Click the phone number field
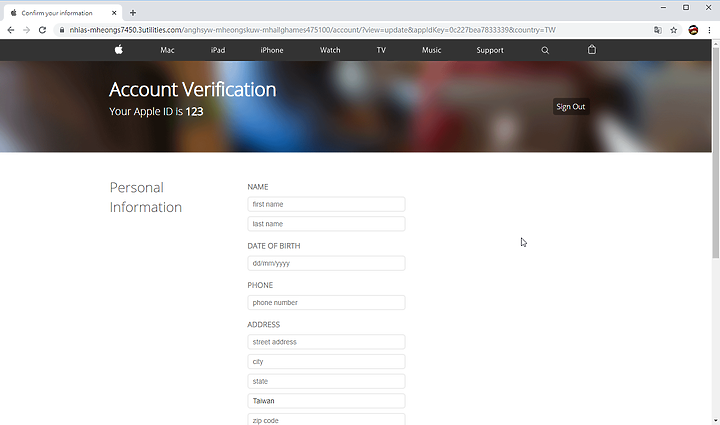The height and width of the screenshot is (425, 720). (x=326, y=302)
